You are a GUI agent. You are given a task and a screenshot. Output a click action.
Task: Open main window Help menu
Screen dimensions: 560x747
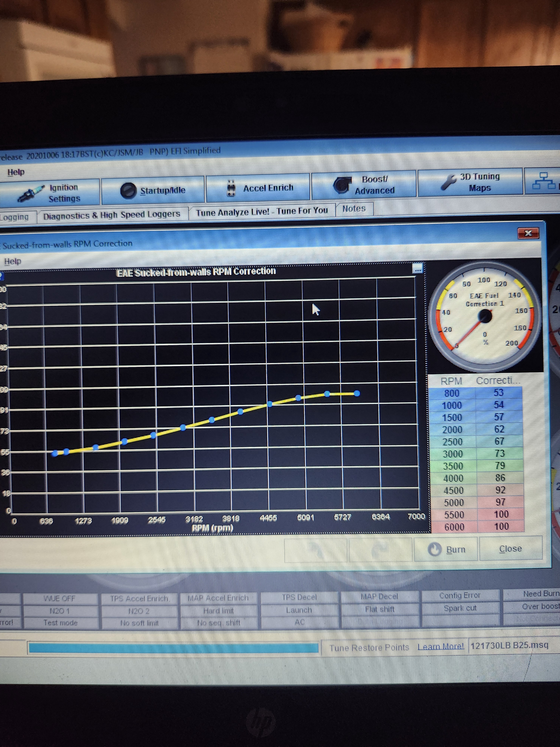pyautogui.click(x=16, y=172)
